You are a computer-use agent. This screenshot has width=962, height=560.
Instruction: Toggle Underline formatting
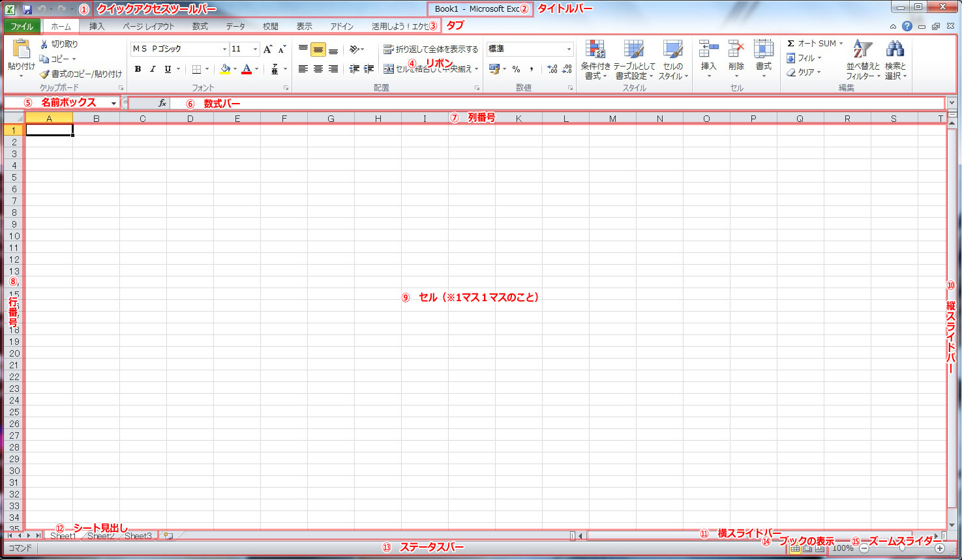tap(168, 69)
